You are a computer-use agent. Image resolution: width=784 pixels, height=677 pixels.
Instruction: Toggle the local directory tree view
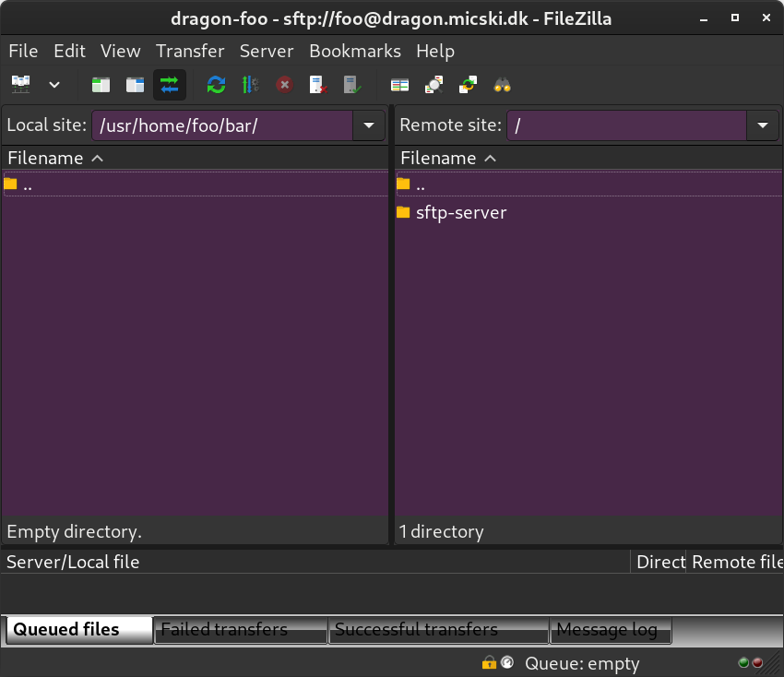tap(101, 85)
